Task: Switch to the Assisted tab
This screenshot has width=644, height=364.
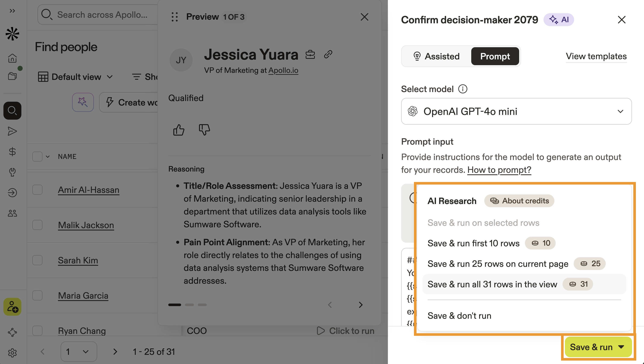Action: [436, 56]
